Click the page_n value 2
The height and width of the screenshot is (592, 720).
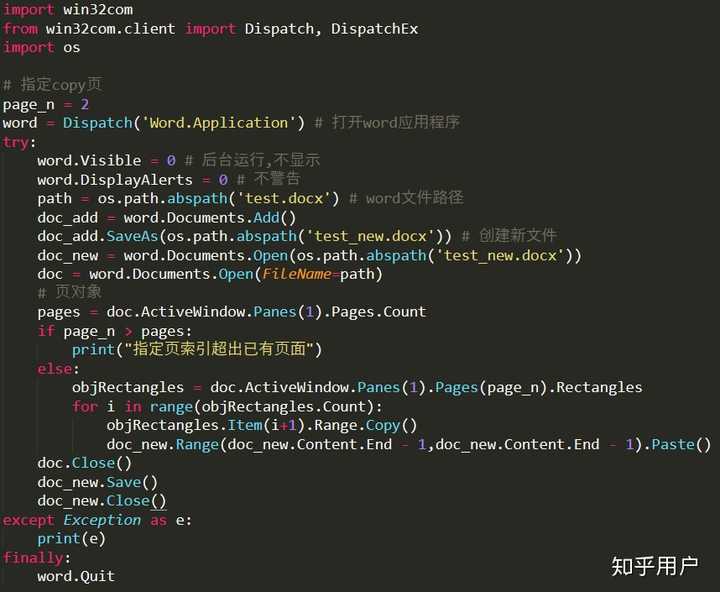coord(84,104)
